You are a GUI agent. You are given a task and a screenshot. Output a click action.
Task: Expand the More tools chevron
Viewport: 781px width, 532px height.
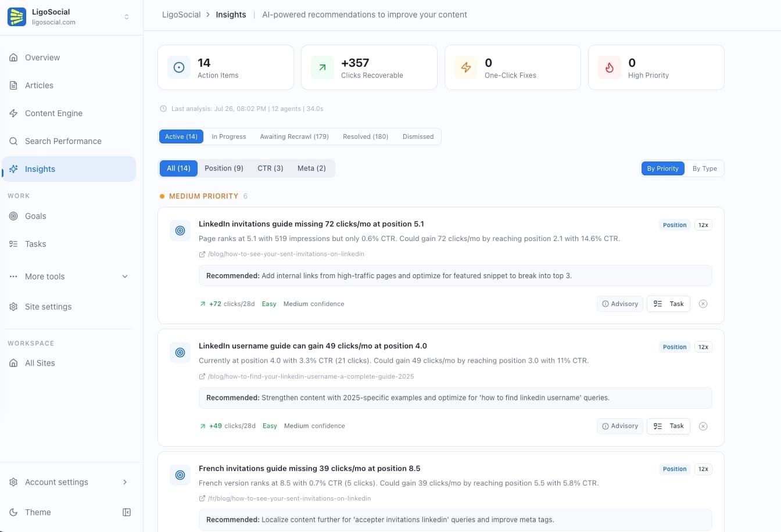tap(125, 276)
